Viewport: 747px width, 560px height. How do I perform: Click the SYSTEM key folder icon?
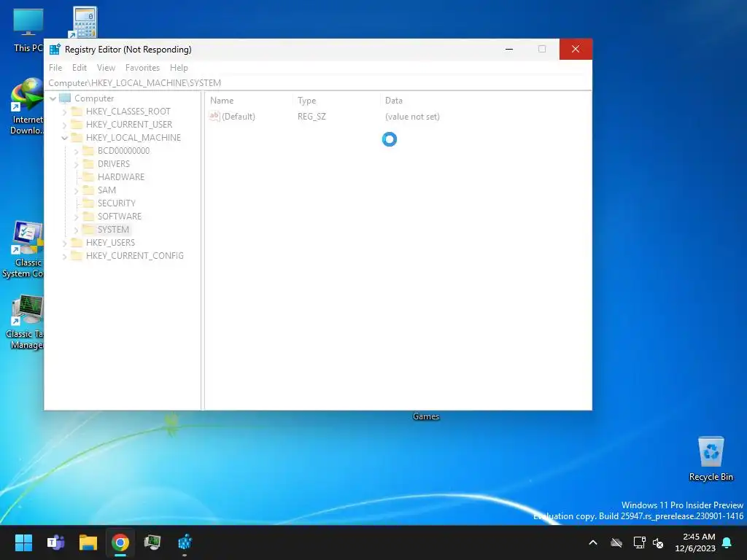coord(88,230)
